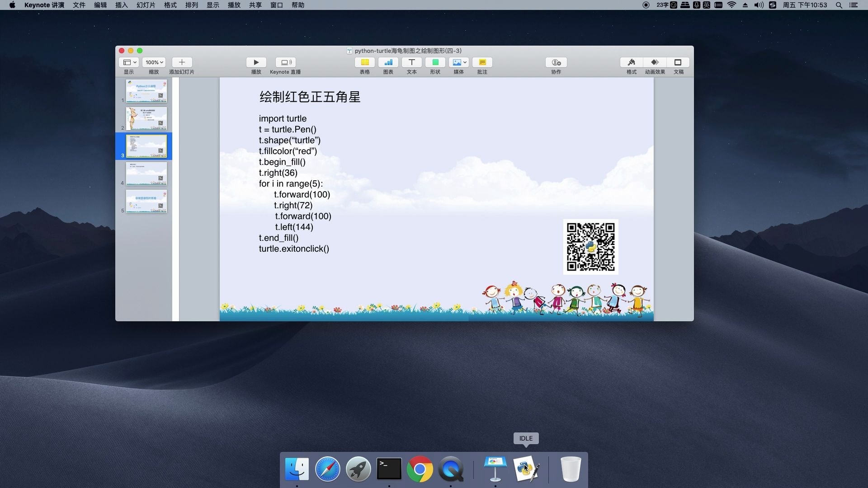Screen dimensions: 868x488
Task: Open the 显示 menu in menu bar
Action: [213, 5]
